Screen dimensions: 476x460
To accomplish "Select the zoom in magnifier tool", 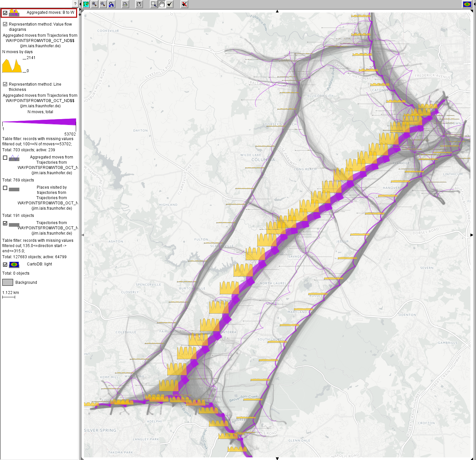I will coord(94,4).
